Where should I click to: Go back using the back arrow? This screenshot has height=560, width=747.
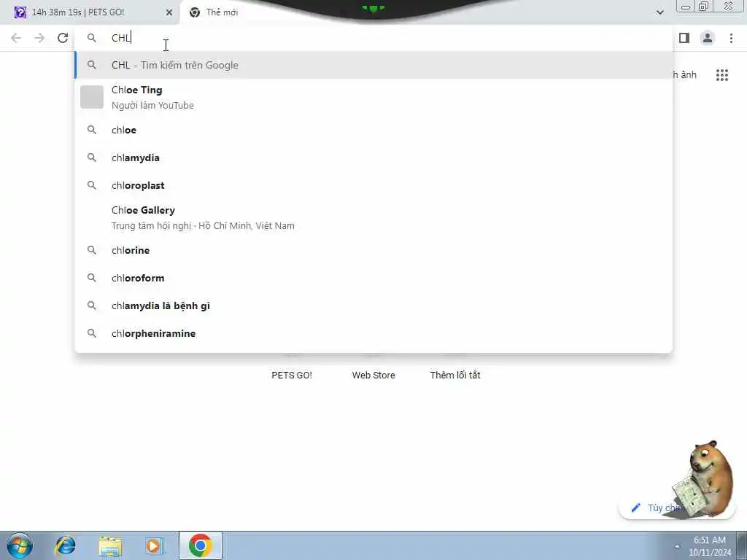(16, 38)
